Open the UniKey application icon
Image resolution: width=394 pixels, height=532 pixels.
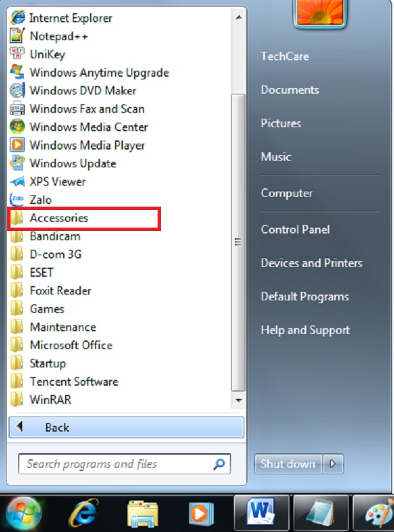pyautogui.click(x=18, y=54)
